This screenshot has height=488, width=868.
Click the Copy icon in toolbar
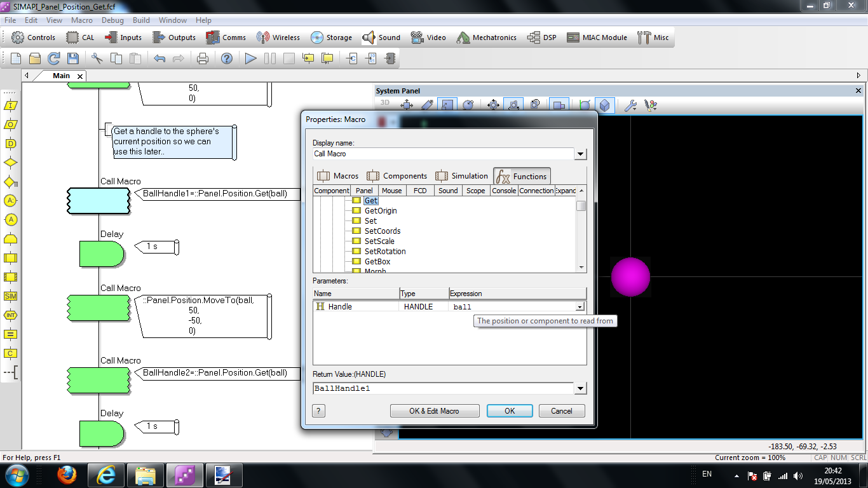click(116, 58)
